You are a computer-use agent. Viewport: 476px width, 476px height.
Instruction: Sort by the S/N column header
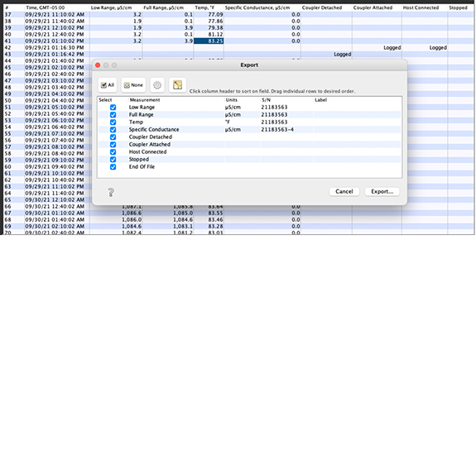coord(267,100)
